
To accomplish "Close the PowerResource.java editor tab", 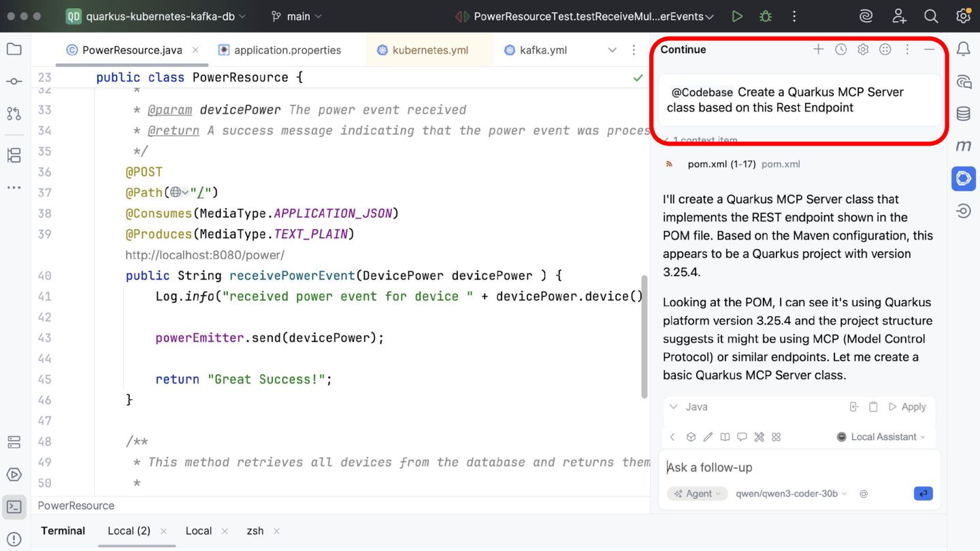I will (195, 50).
